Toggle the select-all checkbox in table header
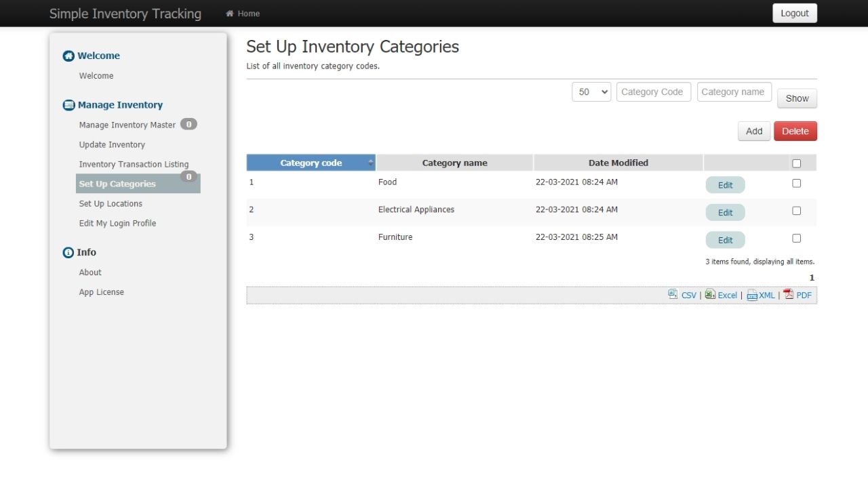 click(796, 163)
